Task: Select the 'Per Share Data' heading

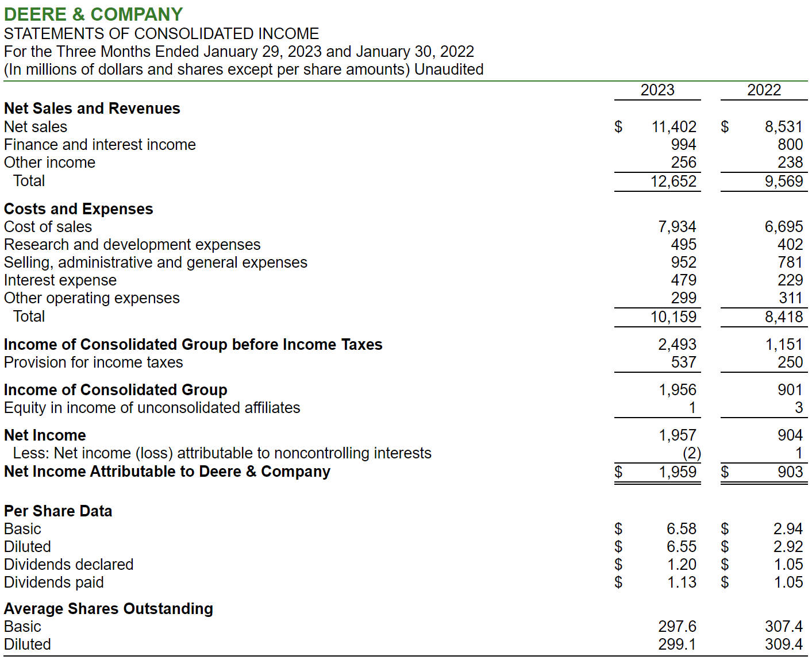Action: [x=58, y=511]
